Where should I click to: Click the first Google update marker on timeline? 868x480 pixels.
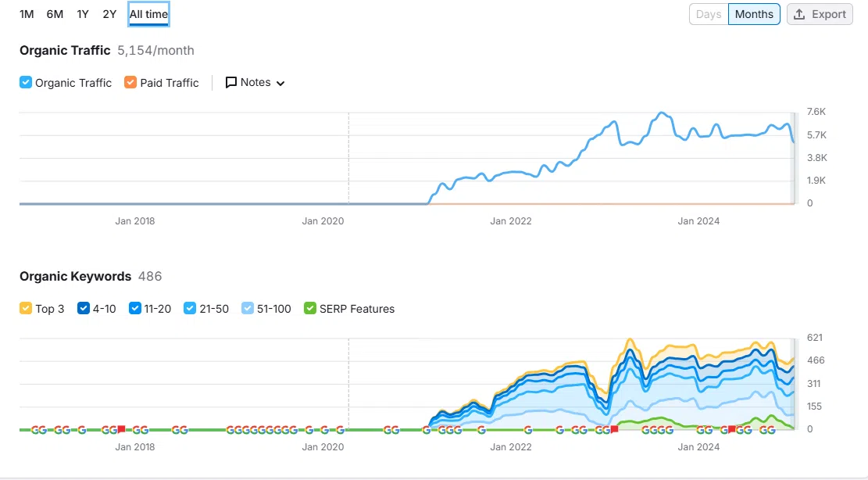[34, 429]
